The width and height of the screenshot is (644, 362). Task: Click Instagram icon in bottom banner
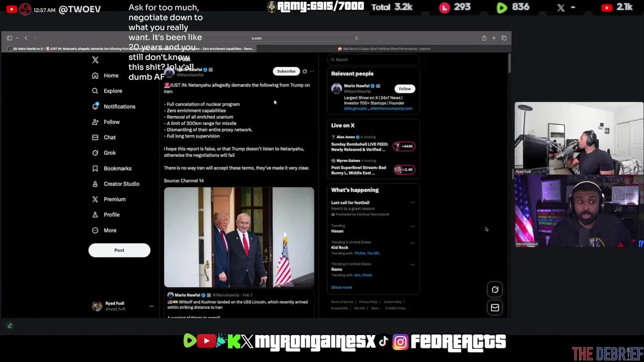pyautogui.click(x=400, y=342)
